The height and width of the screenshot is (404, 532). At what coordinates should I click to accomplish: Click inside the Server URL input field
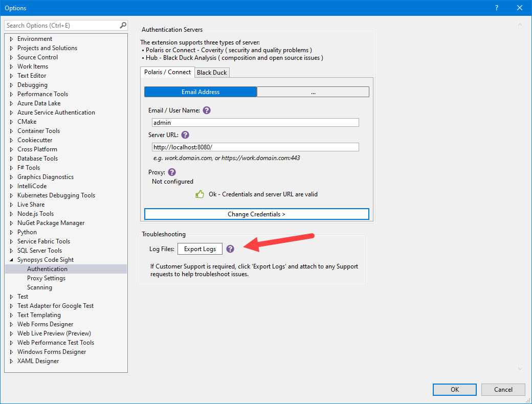(x=255, y=147)
